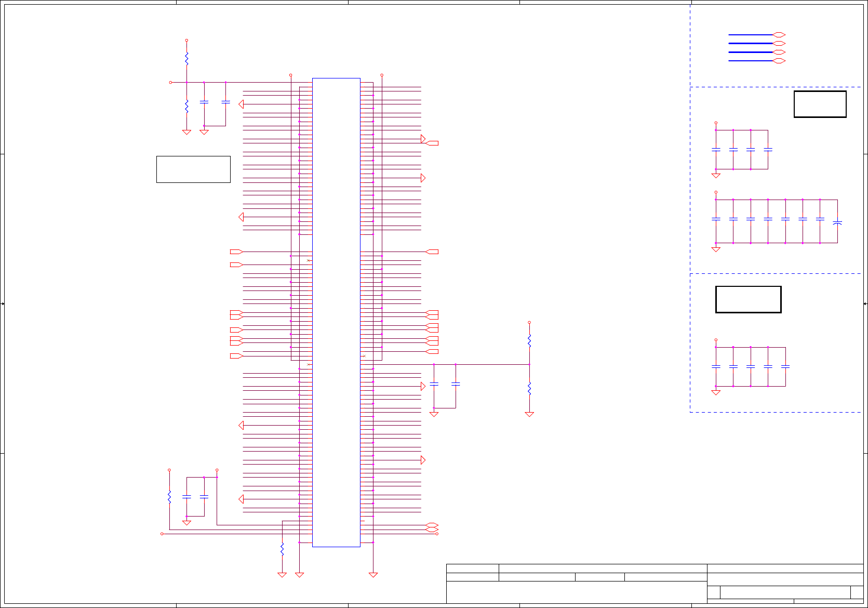Select the large empty description area in title block
This screenshot has width=868, height=608.
(577, 592)
